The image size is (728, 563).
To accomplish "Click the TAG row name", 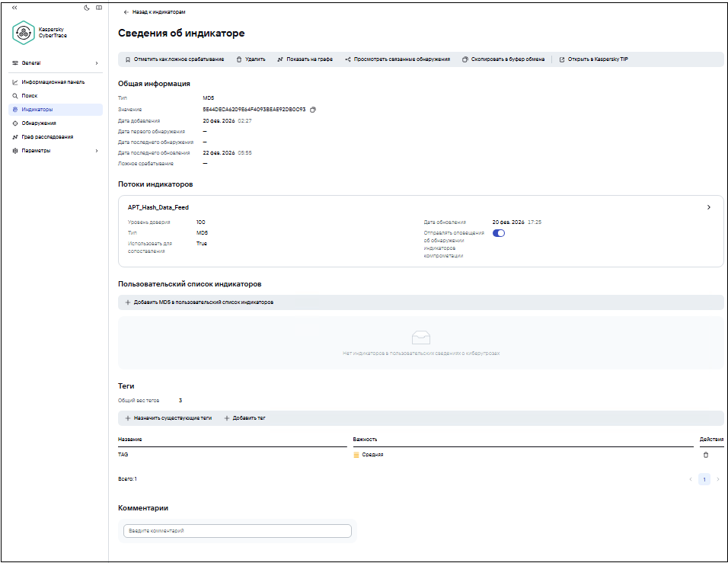I will click(123, 455).
